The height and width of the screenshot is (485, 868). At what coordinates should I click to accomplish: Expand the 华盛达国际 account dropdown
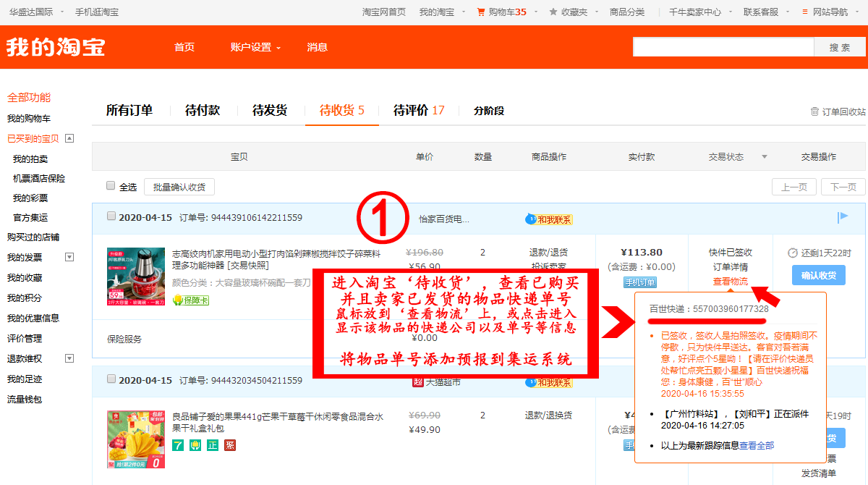[x=62, y=12]
